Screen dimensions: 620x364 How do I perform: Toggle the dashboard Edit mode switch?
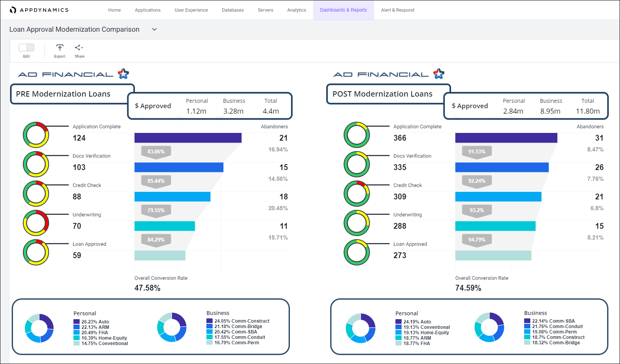point(26,48)
